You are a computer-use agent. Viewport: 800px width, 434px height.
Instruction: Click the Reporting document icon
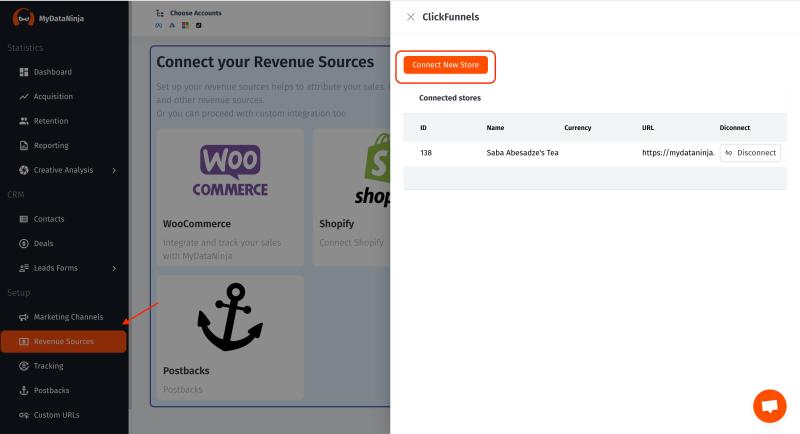coord(23,145)
